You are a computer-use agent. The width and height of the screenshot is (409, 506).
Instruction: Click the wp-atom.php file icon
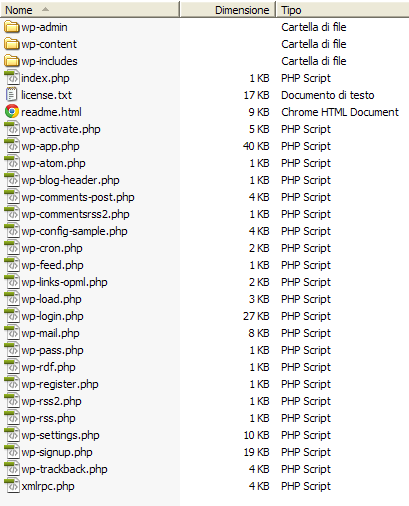click(12, 163)
